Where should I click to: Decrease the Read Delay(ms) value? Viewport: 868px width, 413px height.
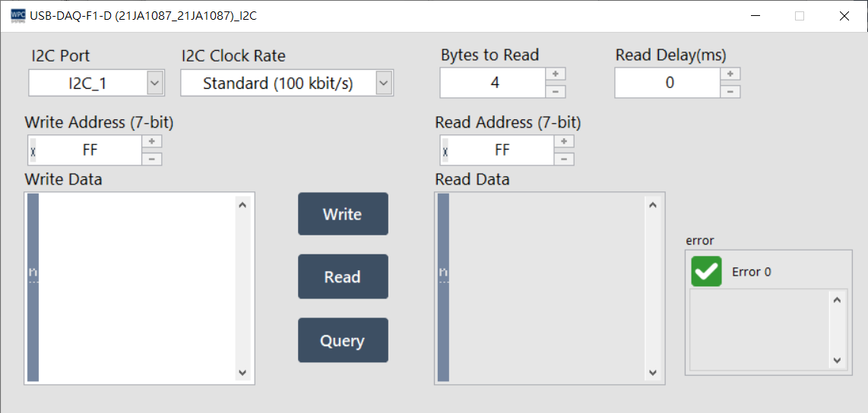pyautogui.click(x=730, y=91)
